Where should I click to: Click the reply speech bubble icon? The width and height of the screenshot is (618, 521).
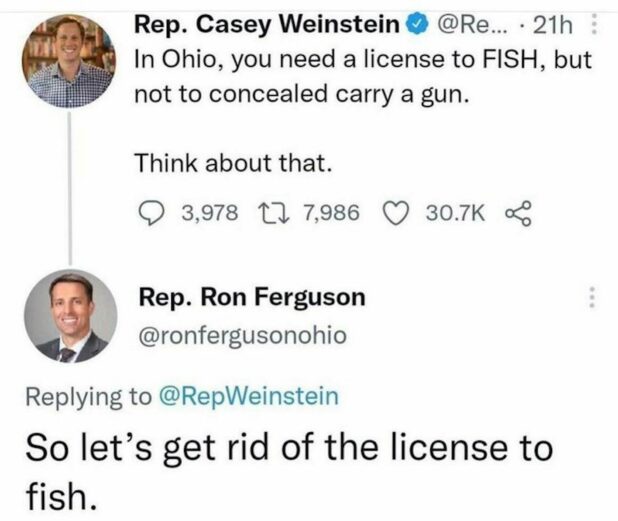point(148,212)
